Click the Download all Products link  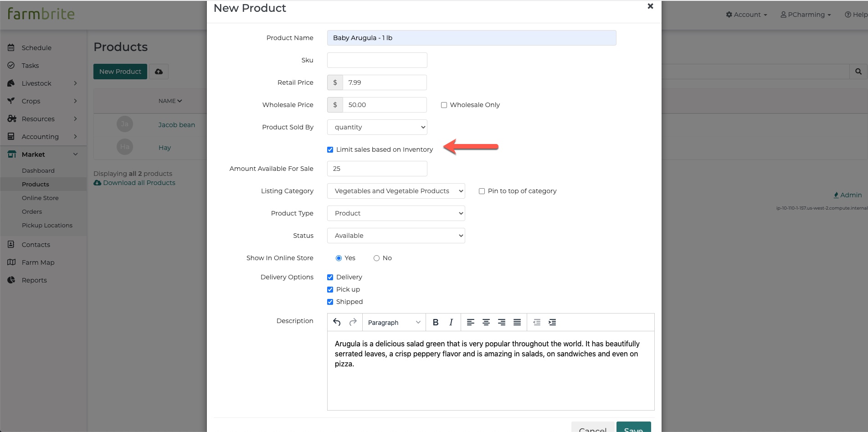[139, 183]
